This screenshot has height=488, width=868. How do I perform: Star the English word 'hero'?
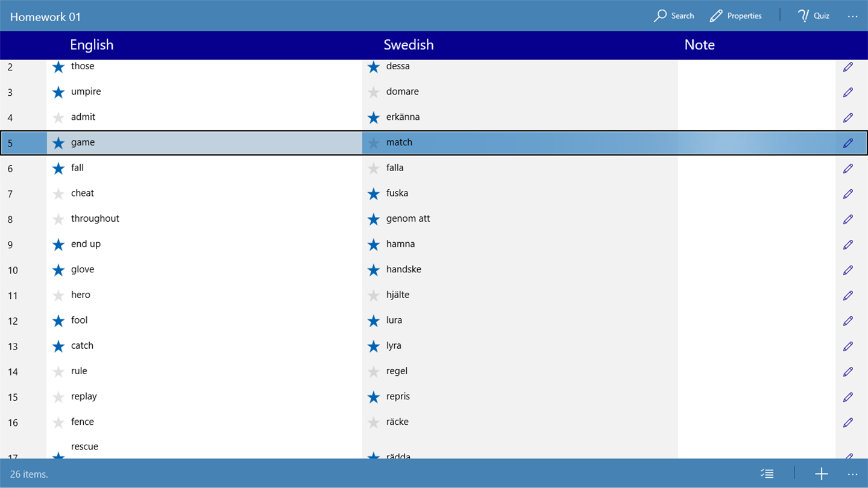[58, 295]
